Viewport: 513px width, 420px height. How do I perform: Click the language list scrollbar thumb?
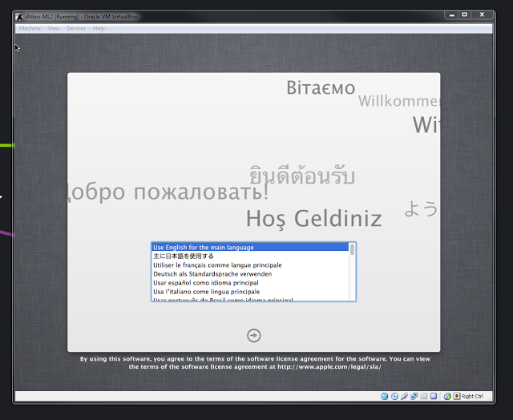click(352, 249)
